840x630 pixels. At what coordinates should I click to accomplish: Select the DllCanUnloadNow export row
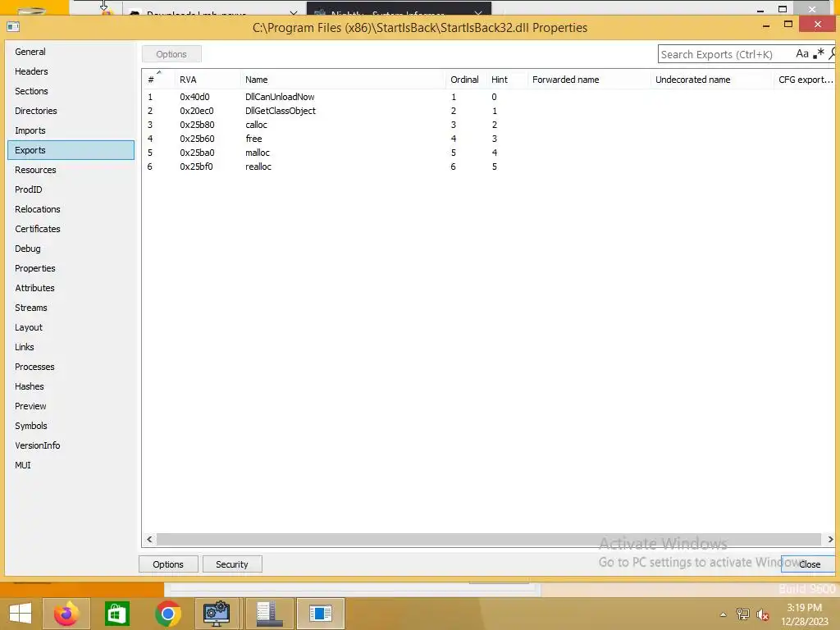tap(489, 97)
